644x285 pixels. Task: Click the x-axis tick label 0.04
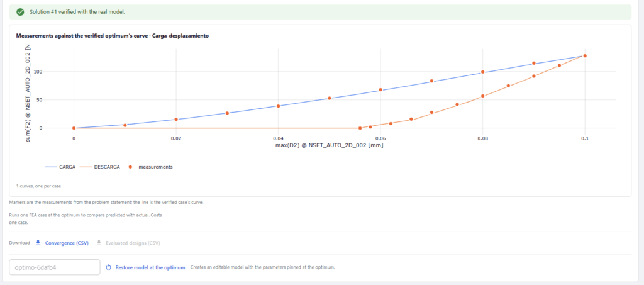pos(279,139)
